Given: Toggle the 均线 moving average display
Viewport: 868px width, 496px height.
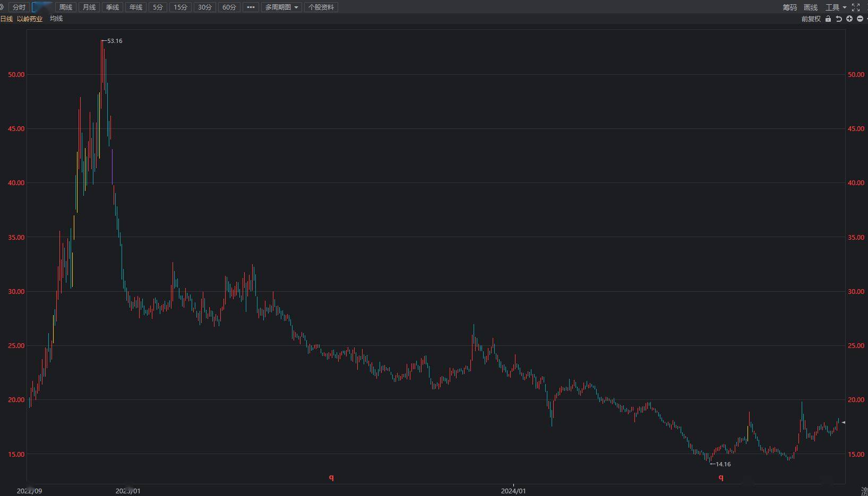Looking at the screenshot, I should [x=56, y=19].
